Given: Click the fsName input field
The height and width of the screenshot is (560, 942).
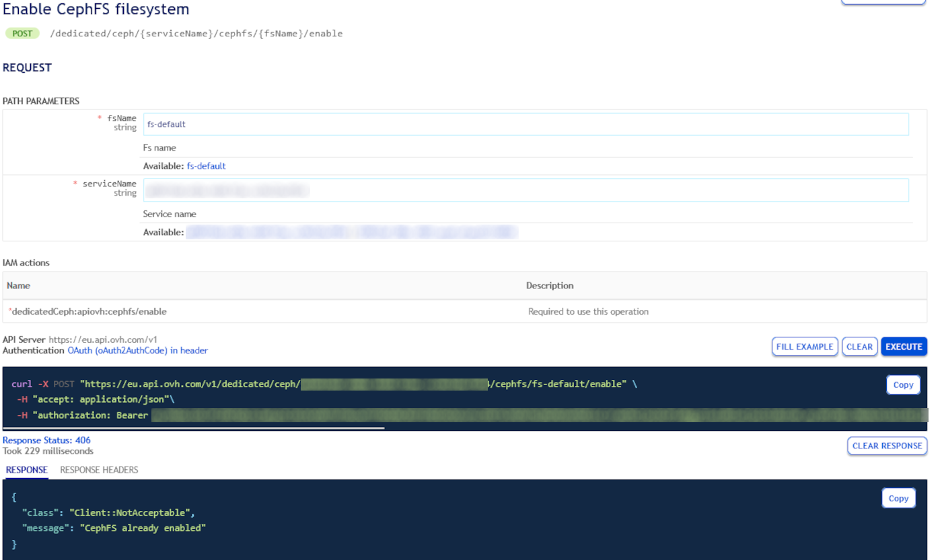Looking at the screenshot, I should [x=525, y=124].
